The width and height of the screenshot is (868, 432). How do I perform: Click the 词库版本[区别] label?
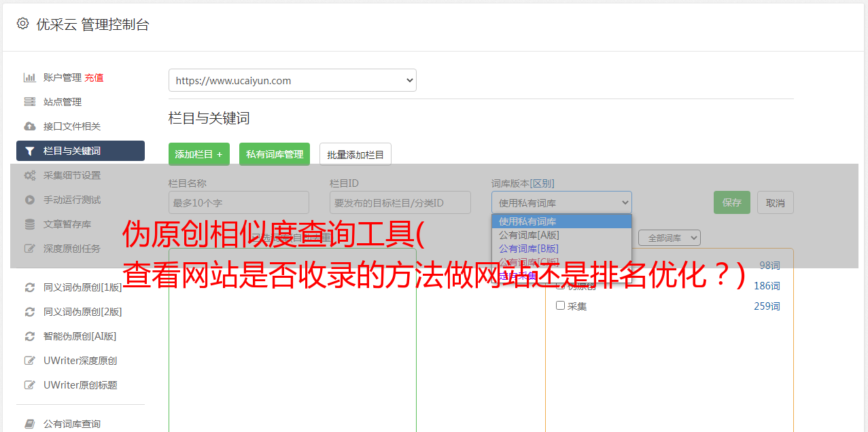tap(523, 183)
